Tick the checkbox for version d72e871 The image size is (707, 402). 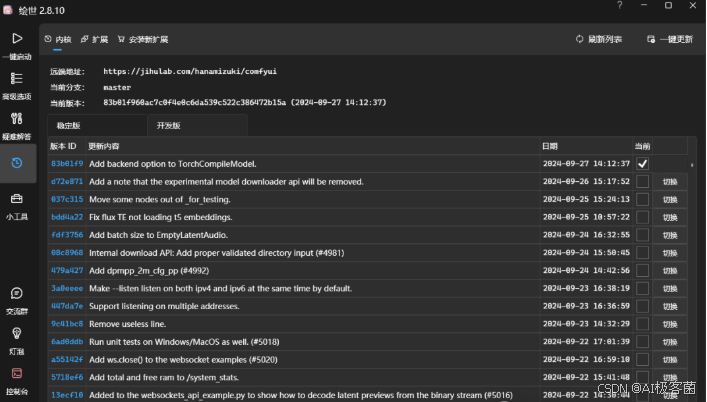643,182
